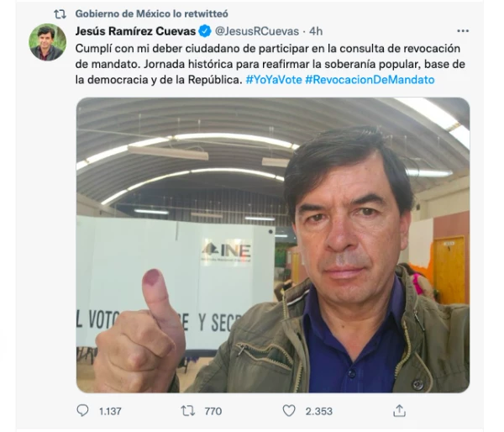This screenshot has width=504, height=432.
Task: Like the tweet with the heart icon
Action: pos(289,411)
